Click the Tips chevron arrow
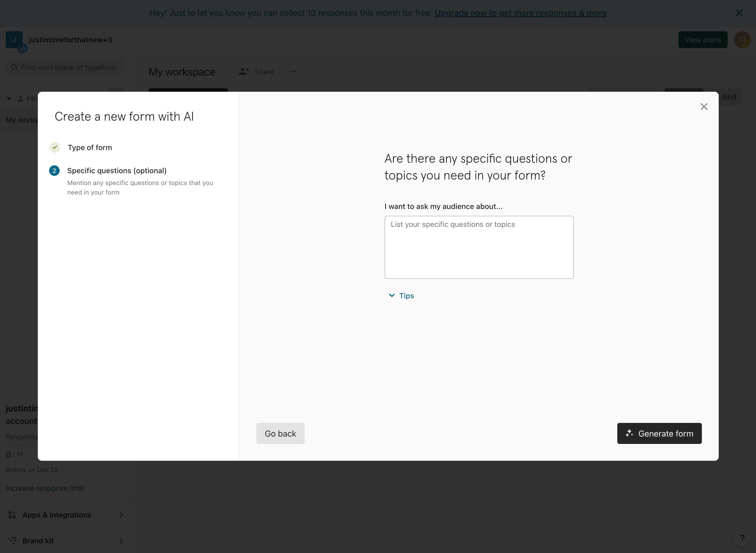 click(391, 296)
